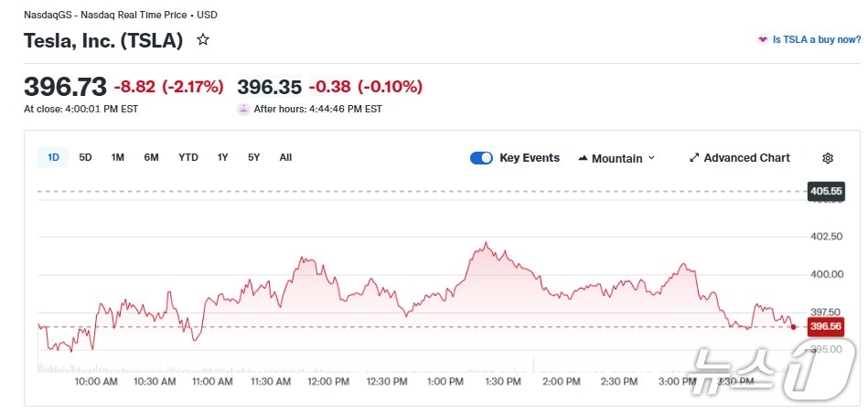Select the 5Y range tab
This screenshot has height=413, width=868.
(253, 157)
